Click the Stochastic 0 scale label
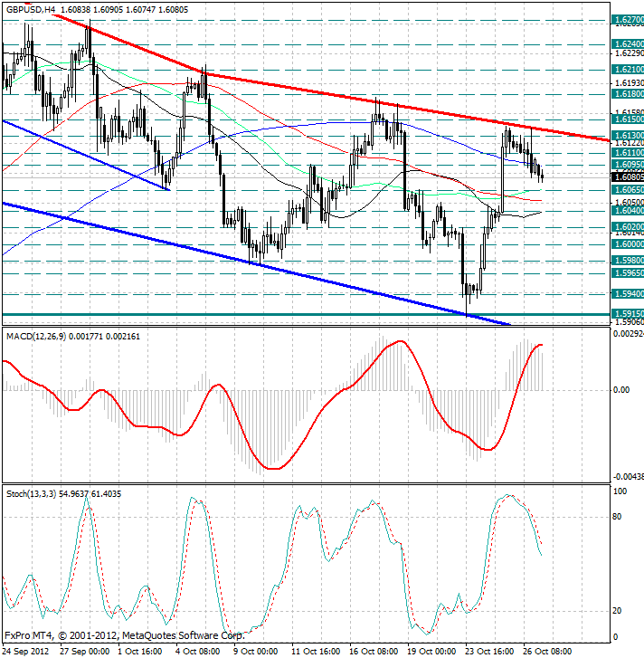644x658 pixels. pos(615,637)
